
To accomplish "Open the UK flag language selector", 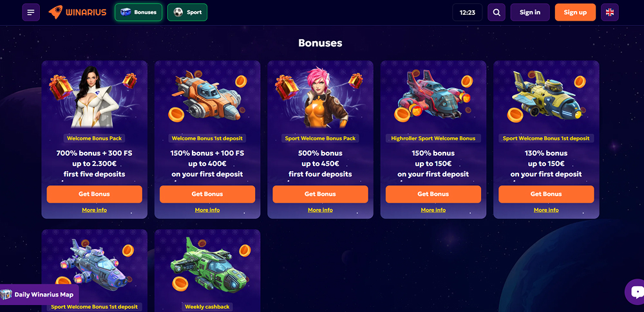I will (x=609, y=12).
